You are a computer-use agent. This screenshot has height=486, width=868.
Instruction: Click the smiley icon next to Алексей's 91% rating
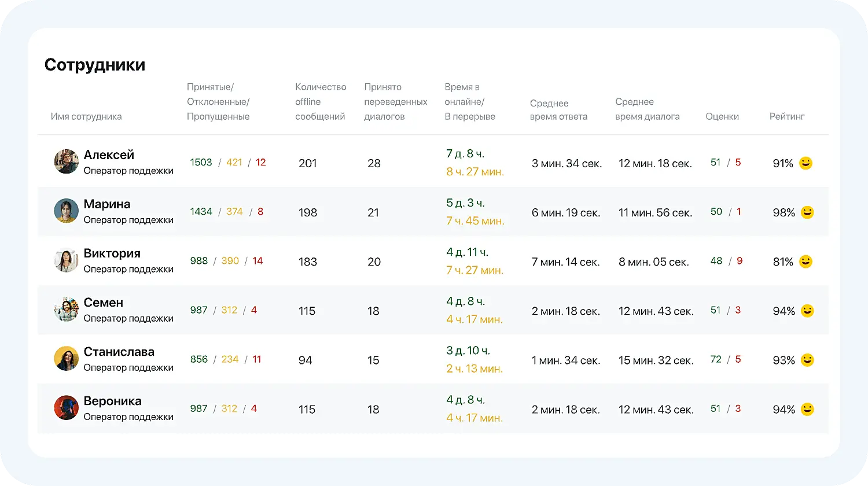(x=806, y=164)
